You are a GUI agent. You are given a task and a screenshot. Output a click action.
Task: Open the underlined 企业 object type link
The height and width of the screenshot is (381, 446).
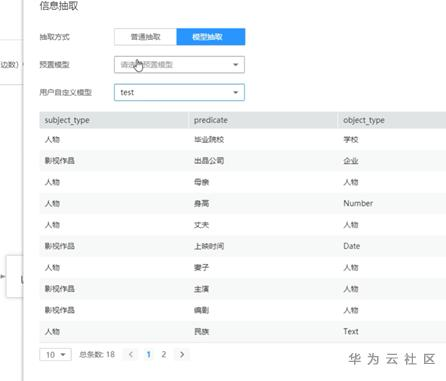pos(351,161)
